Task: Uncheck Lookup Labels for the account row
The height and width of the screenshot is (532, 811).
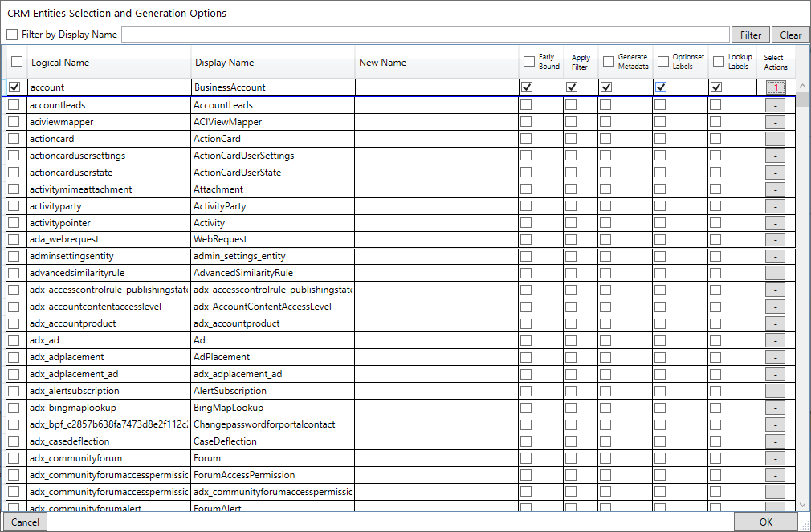Action: [715, 87]
